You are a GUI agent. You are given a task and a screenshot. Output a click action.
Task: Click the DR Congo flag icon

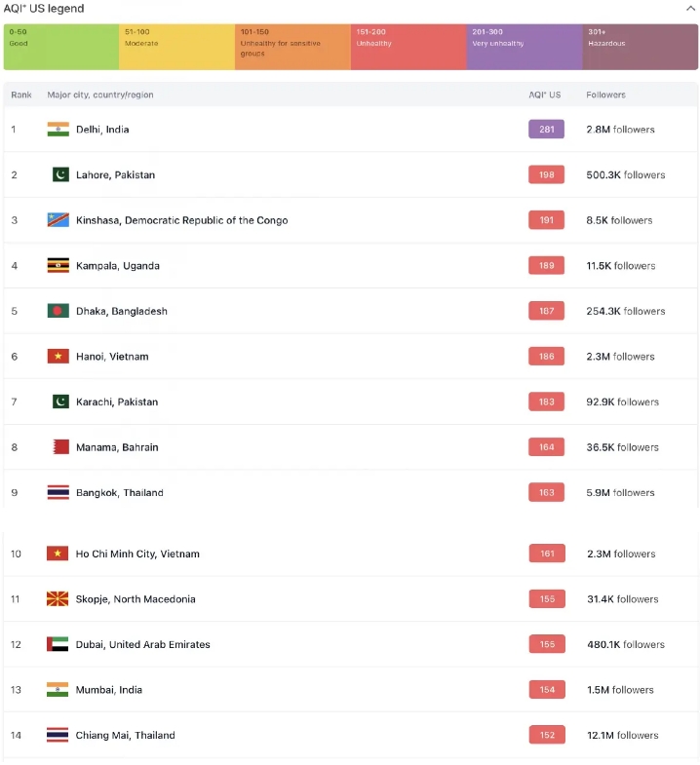58,220
